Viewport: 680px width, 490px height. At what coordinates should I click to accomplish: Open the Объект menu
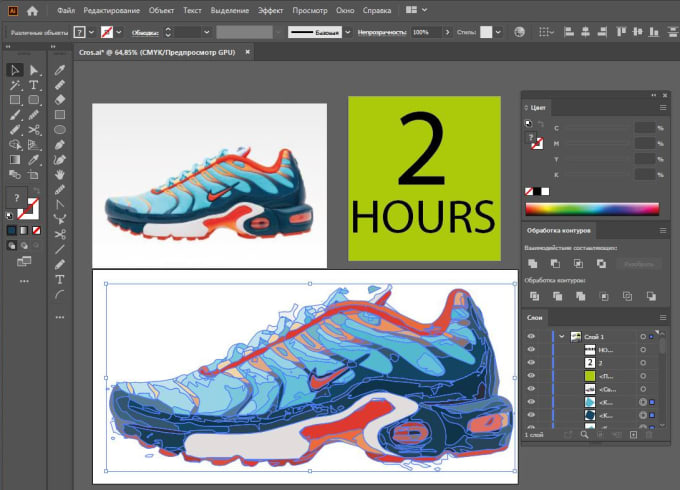click(x=161, y=10)
